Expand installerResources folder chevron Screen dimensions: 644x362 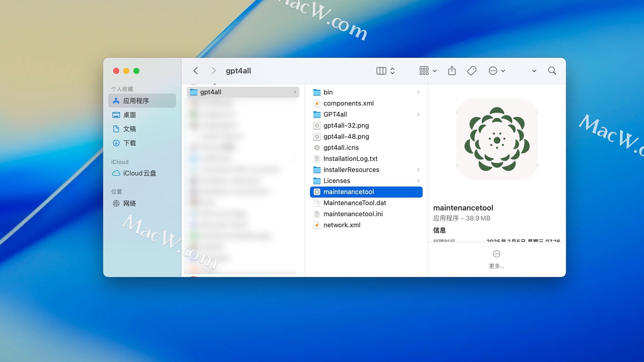tap(418, 170)
